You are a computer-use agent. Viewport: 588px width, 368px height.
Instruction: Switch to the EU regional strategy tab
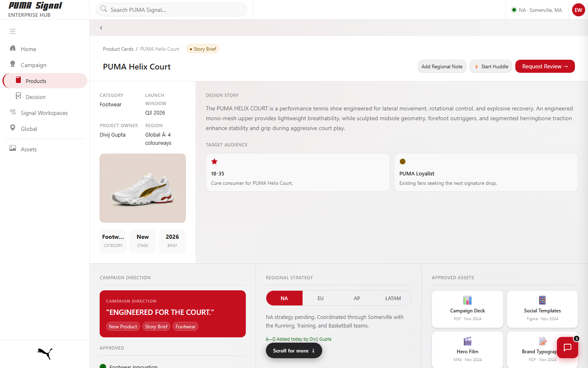tap(321, 298)
